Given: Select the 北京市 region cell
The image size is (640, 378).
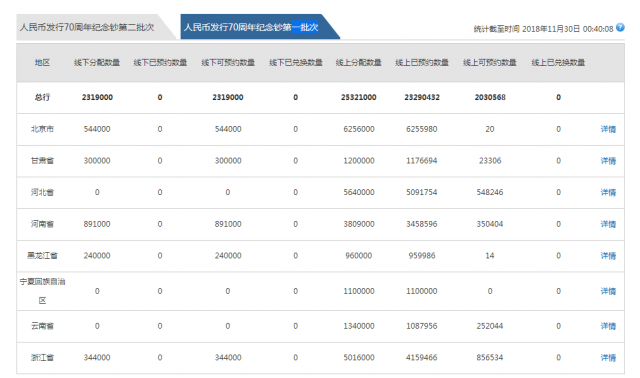Looking at the screenshot, I should tap(42, 129).
